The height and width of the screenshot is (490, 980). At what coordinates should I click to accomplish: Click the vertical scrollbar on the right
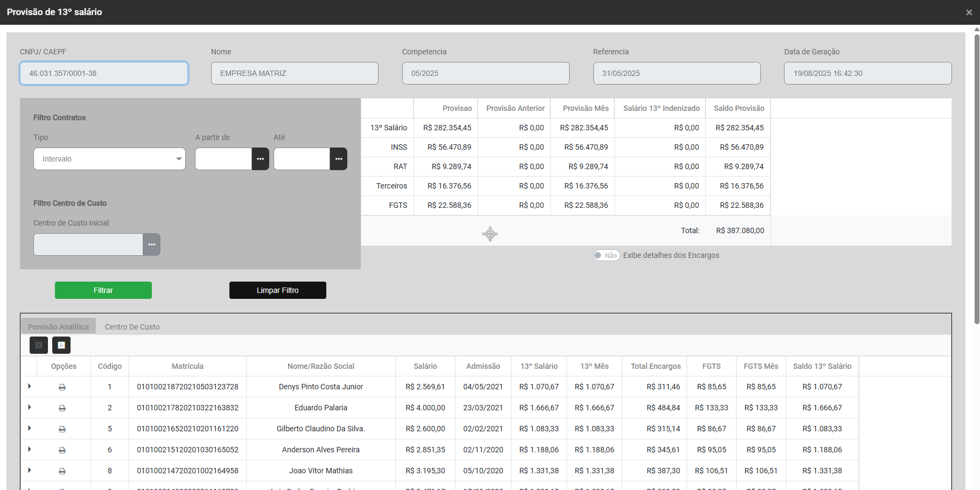(x=976, y=178)
